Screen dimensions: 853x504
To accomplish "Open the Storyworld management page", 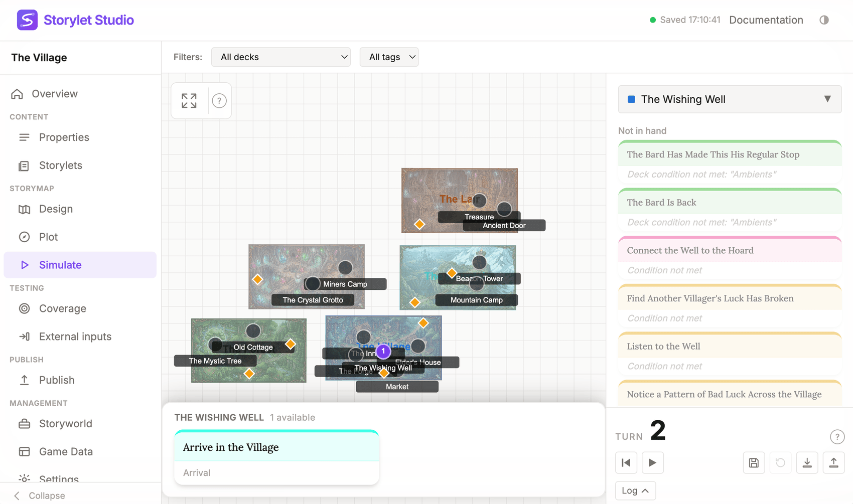I will point(80,424).
